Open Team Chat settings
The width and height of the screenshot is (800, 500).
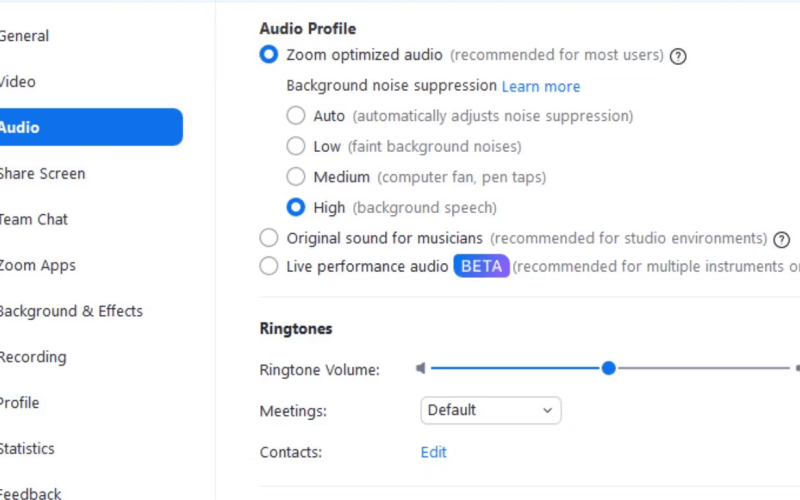click(33, 219)
